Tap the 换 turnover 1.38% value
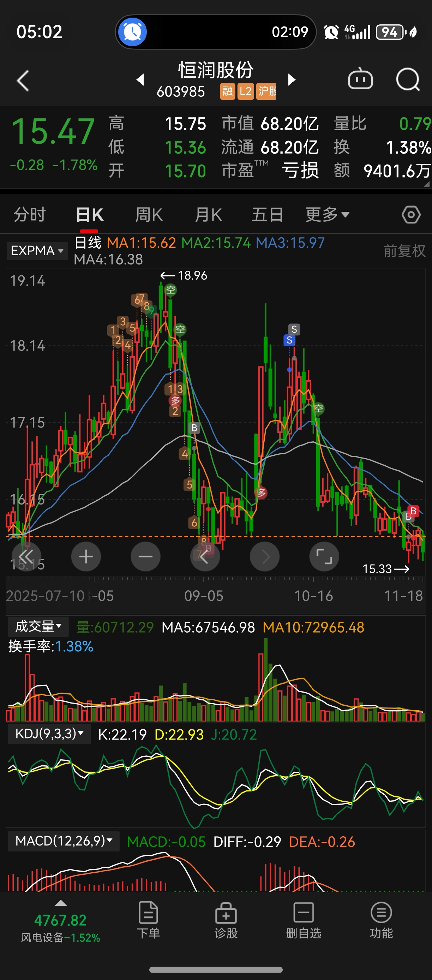 (x=408, y=148)
